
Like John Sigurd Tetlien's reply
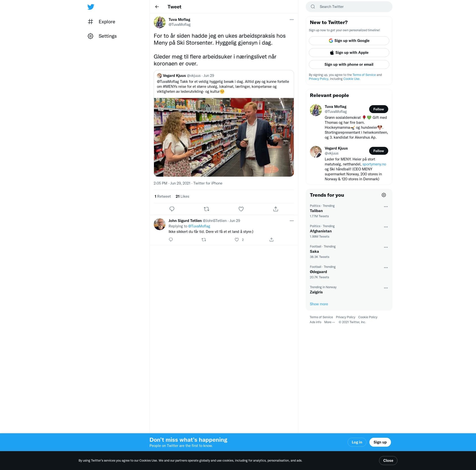[x=237, y=240]
